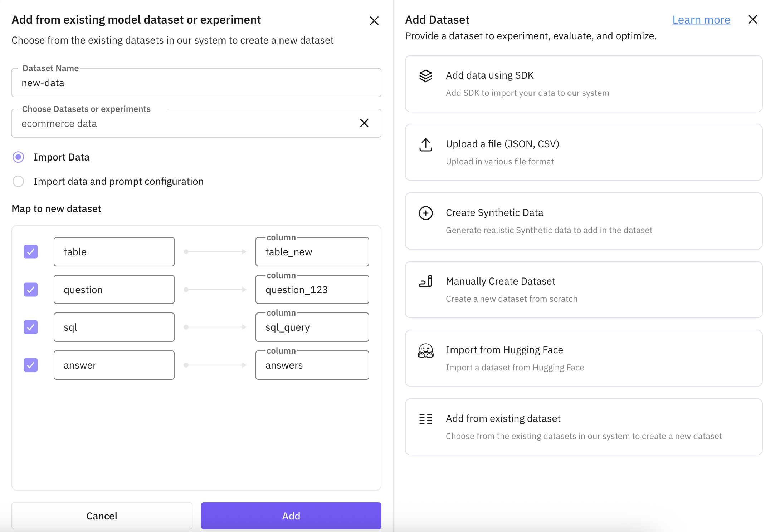Click the Cancel button

[x=102, y=516]
